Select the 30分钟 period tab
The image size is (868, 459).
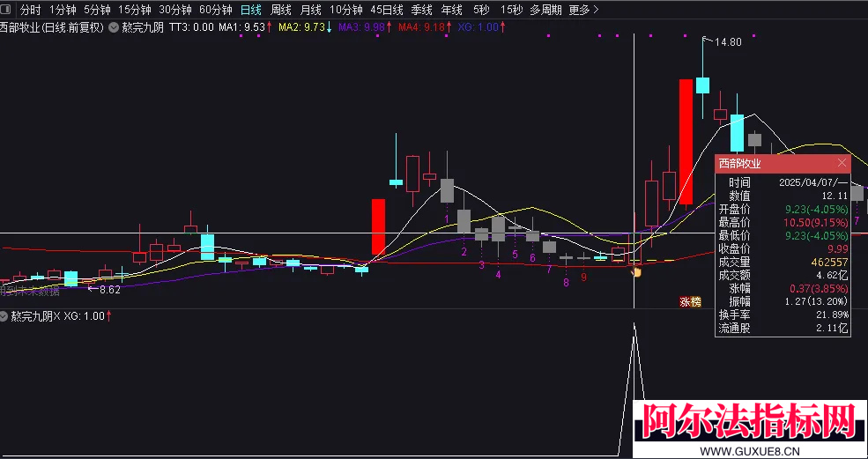(x=175, y=10)
